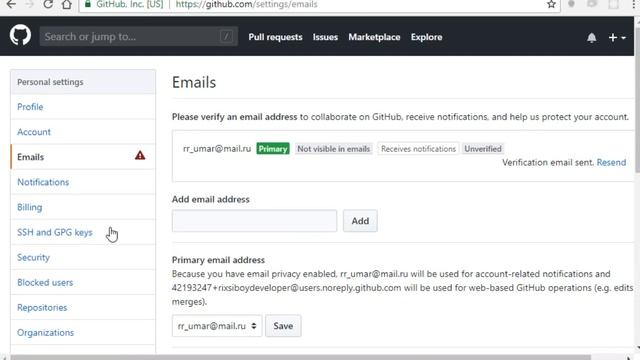
Task: Open the GitHub home logo
Action: point(20,36)
